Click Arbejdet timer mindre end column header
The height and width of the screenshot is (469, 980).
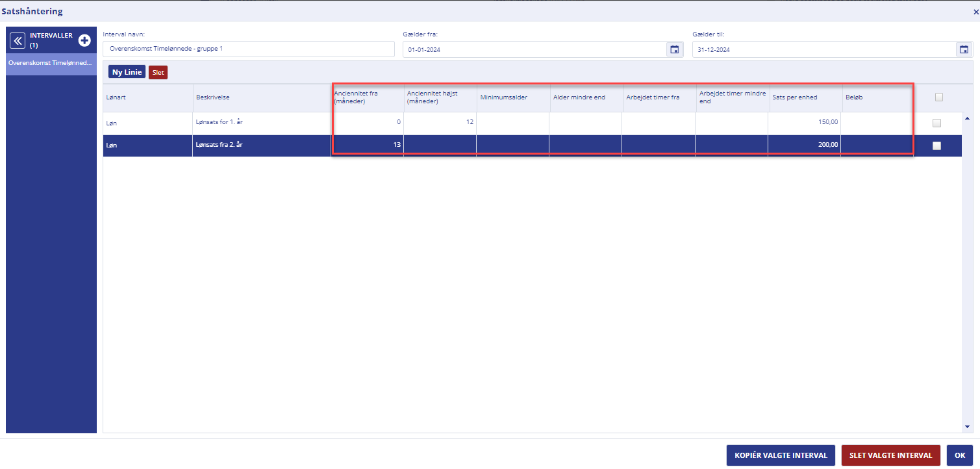pos(732,97)
